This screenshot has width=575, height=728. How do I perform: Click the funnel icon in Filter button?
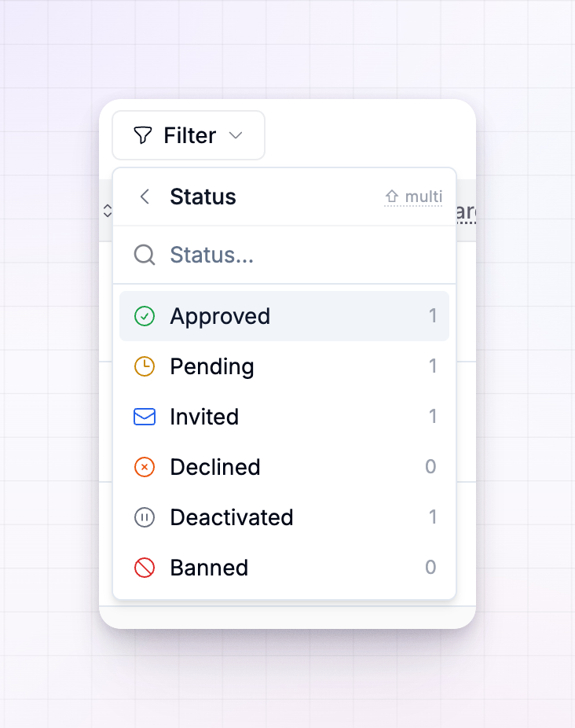pos(142,135)
